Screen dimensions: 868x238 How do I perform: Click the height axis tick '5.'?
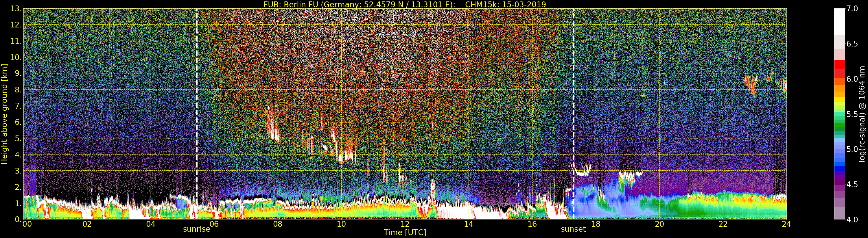(18, 138)
